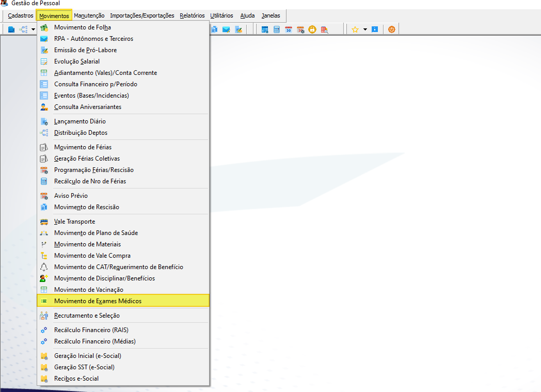
Task: Open the Ajuda menu
Action: [x=247, y=15]
